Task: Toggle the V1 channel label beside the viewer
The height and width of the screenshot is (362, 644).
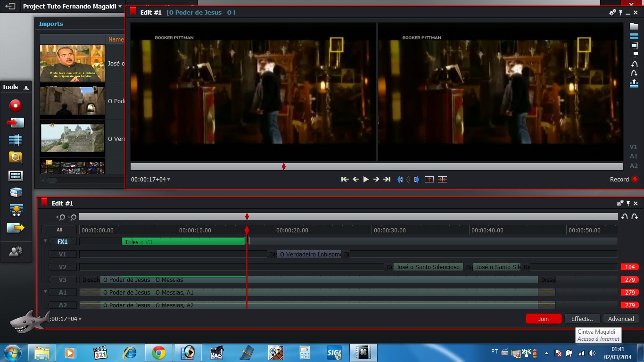Action: pyautogui.click(x=633, y=147)
